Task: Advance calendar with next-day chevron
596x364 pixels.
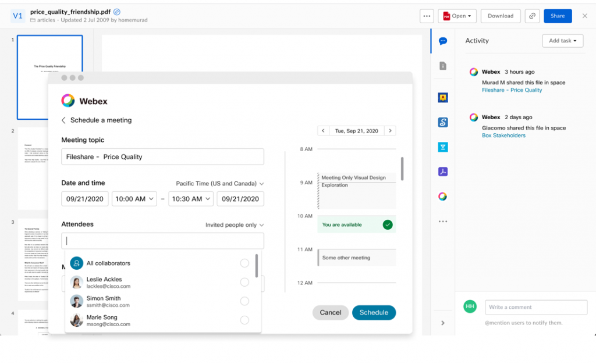Action: 390,130
